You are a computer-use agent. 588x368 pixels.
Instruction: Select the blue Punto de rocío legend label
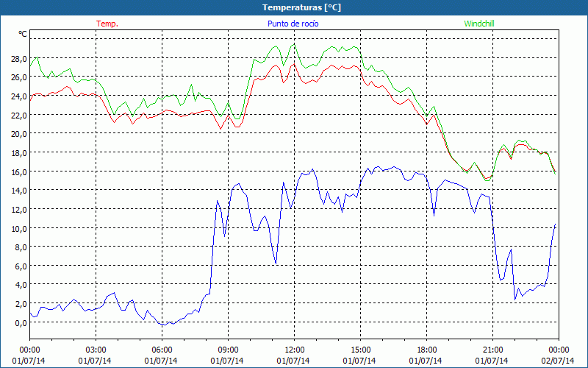(x=293, y=24)
